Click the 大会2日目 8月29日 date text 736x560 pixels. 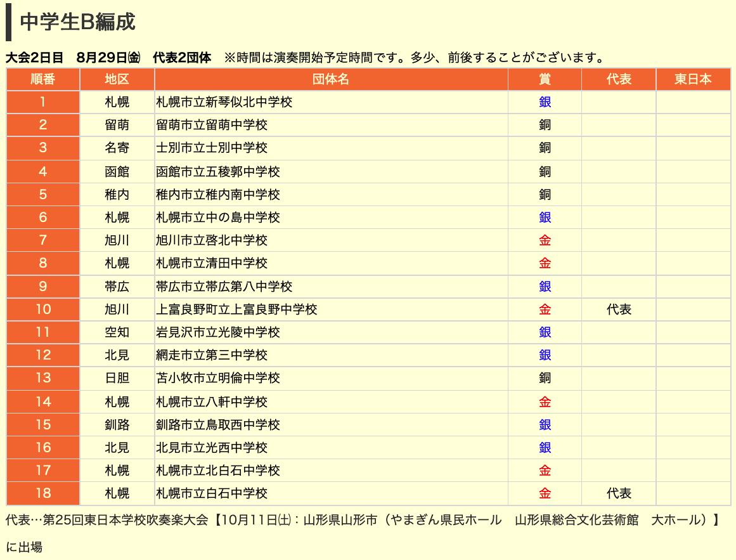coord(73,58)
